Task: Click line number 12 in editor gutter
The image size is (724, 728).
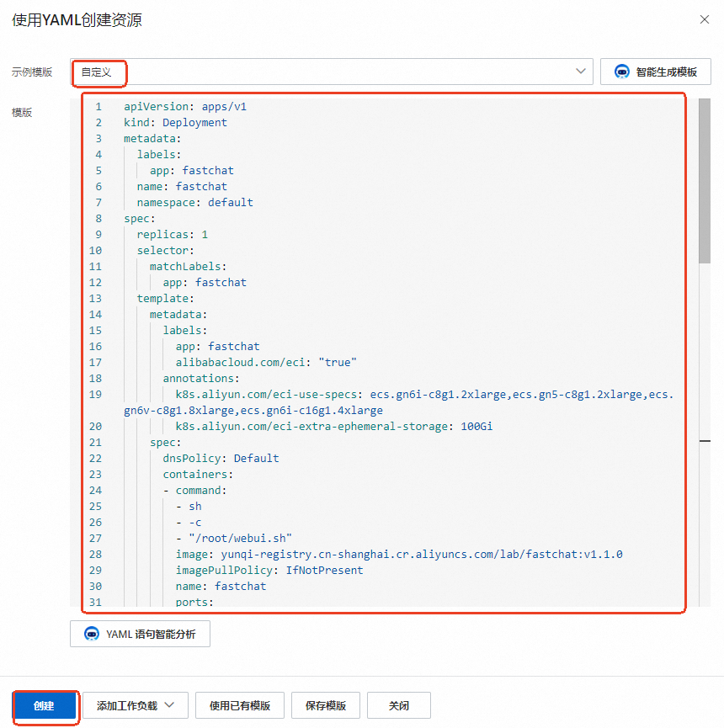Action: [x=95, y=282]
